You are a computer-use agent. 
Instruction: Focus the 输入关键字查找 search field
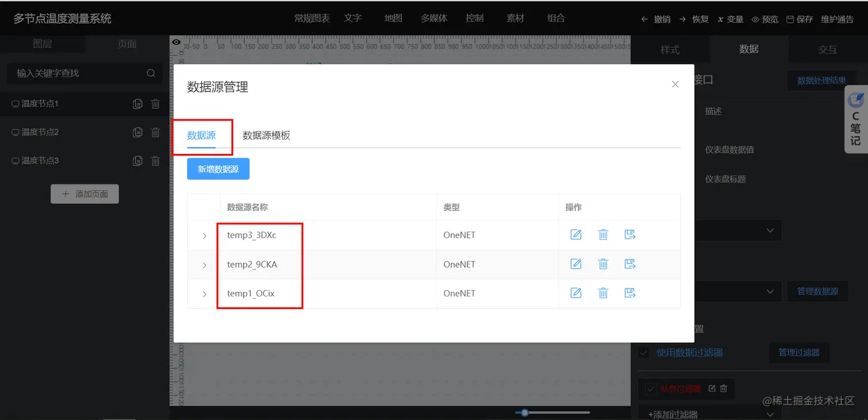tap(85, 73)
